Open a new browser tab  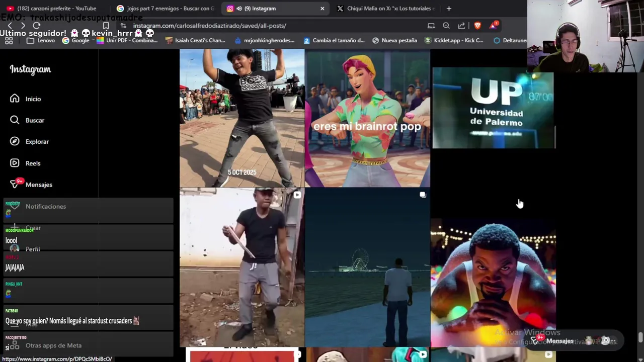(x=449, y=9)
